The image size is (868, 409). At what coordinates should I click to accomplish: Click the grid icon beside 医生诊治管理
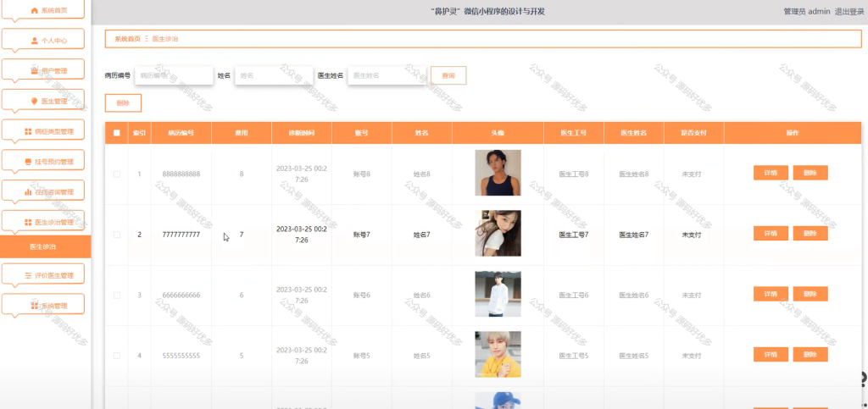(28, 222)
